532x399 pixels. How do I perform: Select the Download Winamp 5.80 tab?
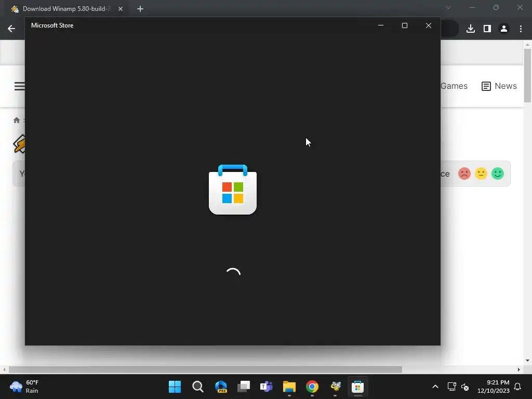coord(66,9)
